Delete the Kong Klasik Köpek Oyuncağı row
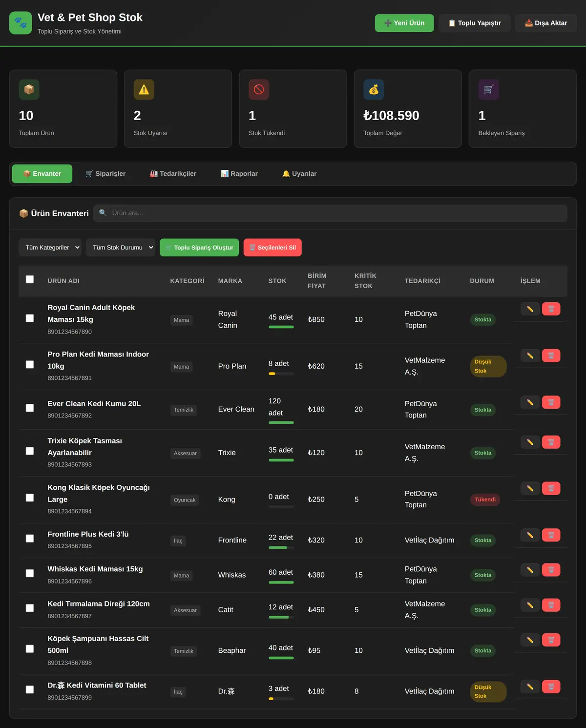Viewport: 586px width, 728px height. (551, 488)
